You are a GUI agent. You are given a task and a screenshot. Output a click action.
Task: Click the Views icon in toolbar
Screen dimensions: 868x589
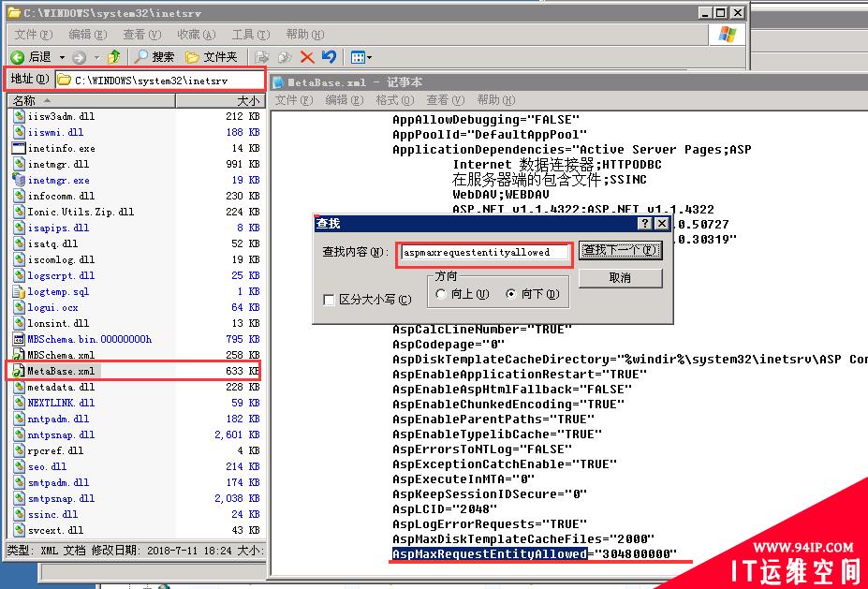(x=358, y=57)
